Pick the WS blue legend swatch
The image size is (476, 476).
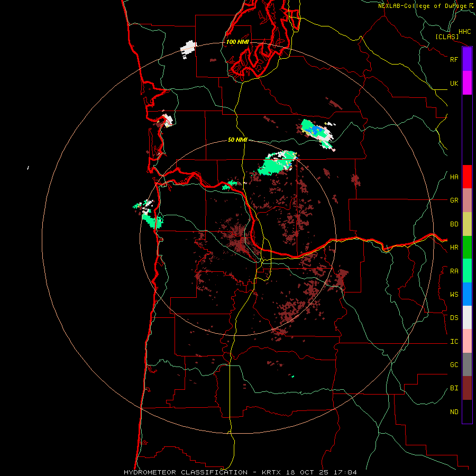467,294
